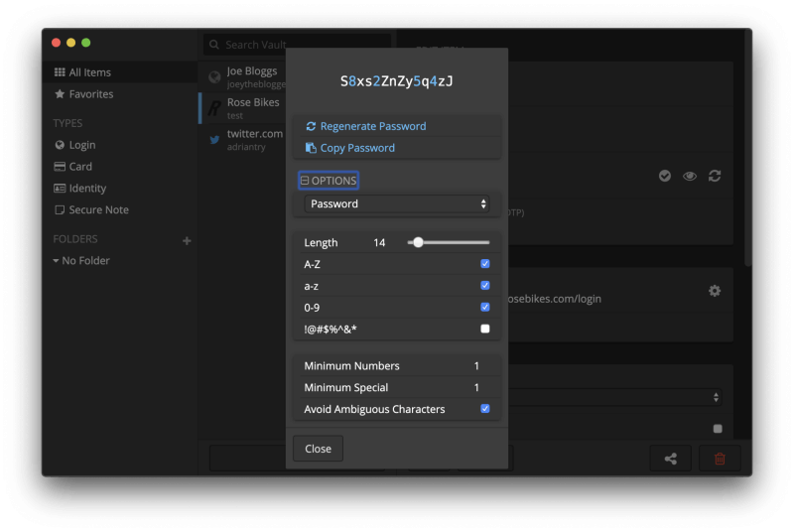Collapse the OPTIONS section
Viewport: 794px width, 532px height.
point(329,181)
